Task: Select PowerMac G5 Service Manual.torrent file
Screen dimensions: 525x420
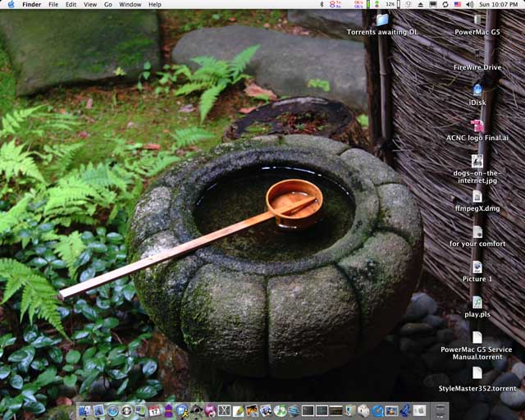Action: [x=477, y=337]
